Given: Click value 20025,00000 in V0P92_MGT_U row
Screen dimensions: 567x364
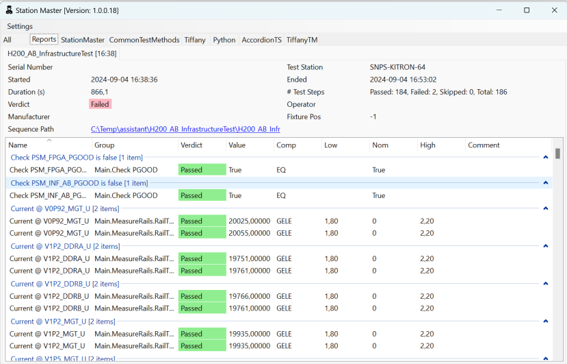Looking at the screenshot, I should click(249, 221).
